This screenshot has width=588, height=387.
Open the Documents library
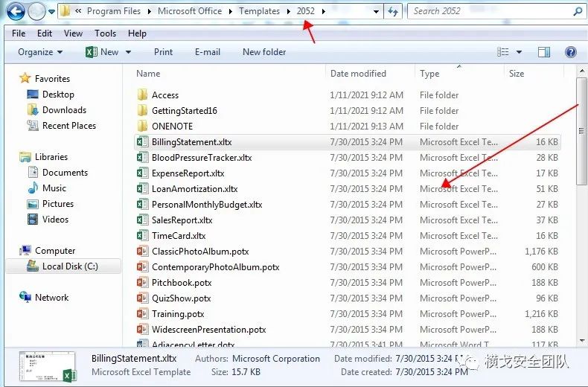[x=65, y=173]
